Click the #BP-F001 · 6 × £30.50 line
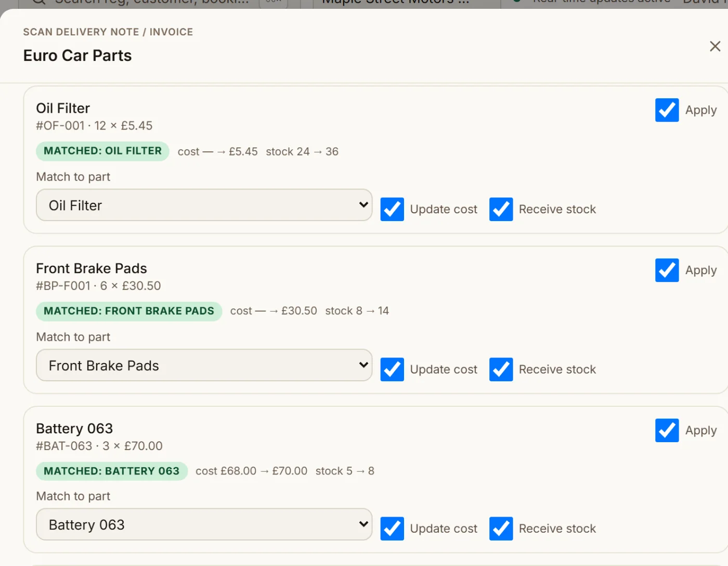Viewport: 728px width, 566px height. (x=98, y=286)
